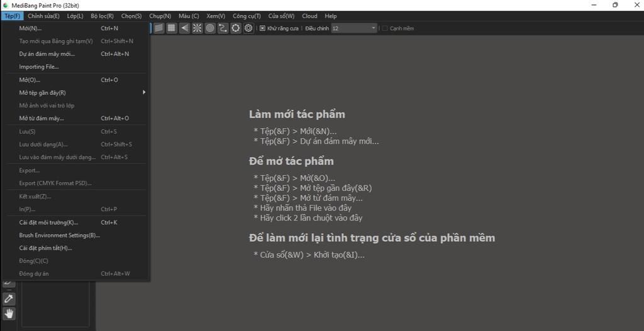
Task: Click the Tệp(&F) > Mở tệp gần đây(&R) line
Action: (313, 188)
